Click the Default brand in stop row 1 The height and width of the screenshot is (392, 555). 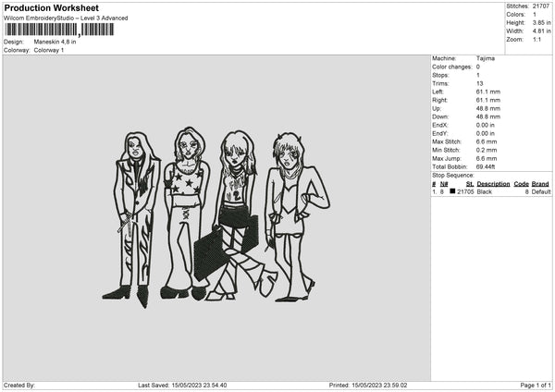point(541,191)
